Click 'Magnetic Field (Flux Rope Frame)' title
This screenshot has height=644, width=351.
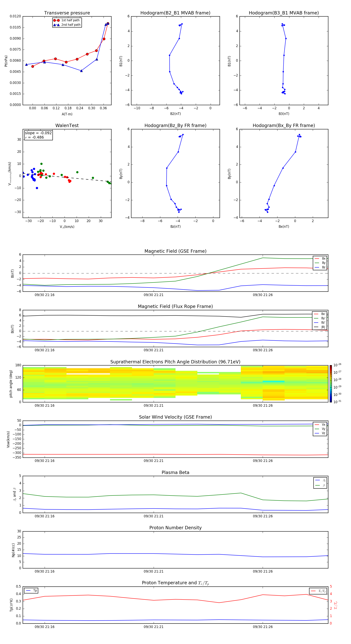click(x=175, y=307)
